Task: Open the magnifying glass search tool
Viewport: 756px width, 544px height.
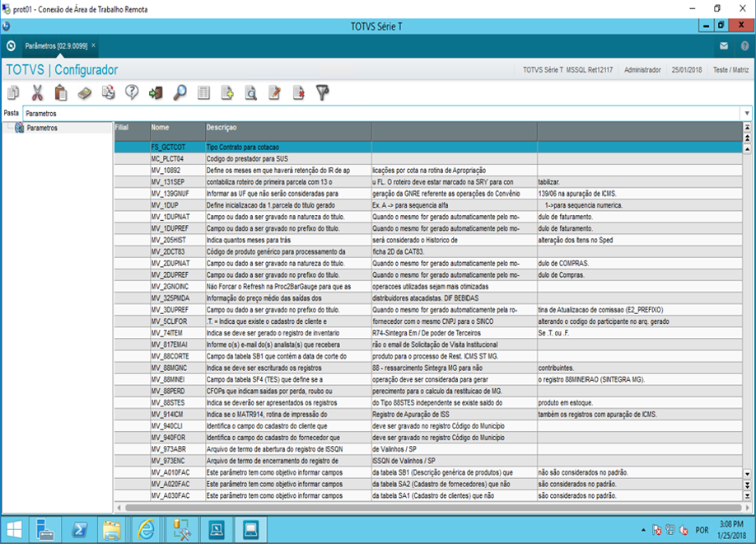Action: pyautogui.click(x=180, y=93)
